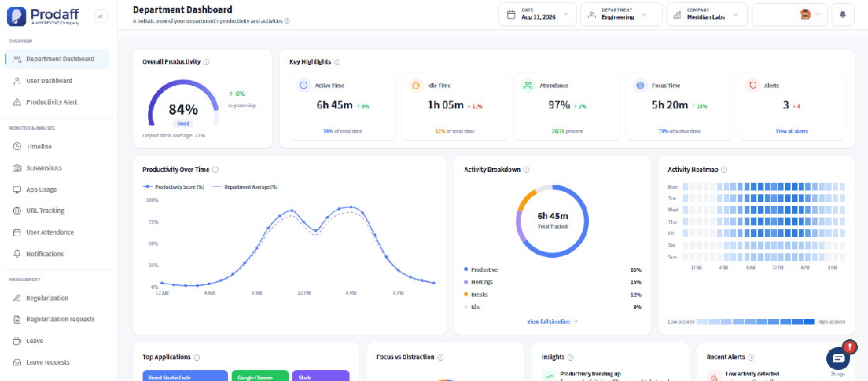The width and height of the screenshot is (868, 381).
Task: Click info icon next to Overall Productivity
Action: [x=206, y=62]
